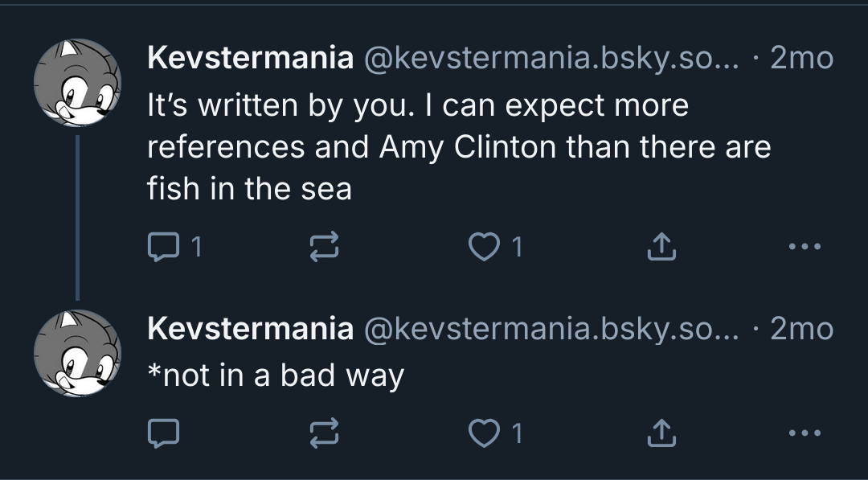Open the @kevstermania.bsky.so... handle on first post
This screenshot has width=868, height=480.
point(551,58)
